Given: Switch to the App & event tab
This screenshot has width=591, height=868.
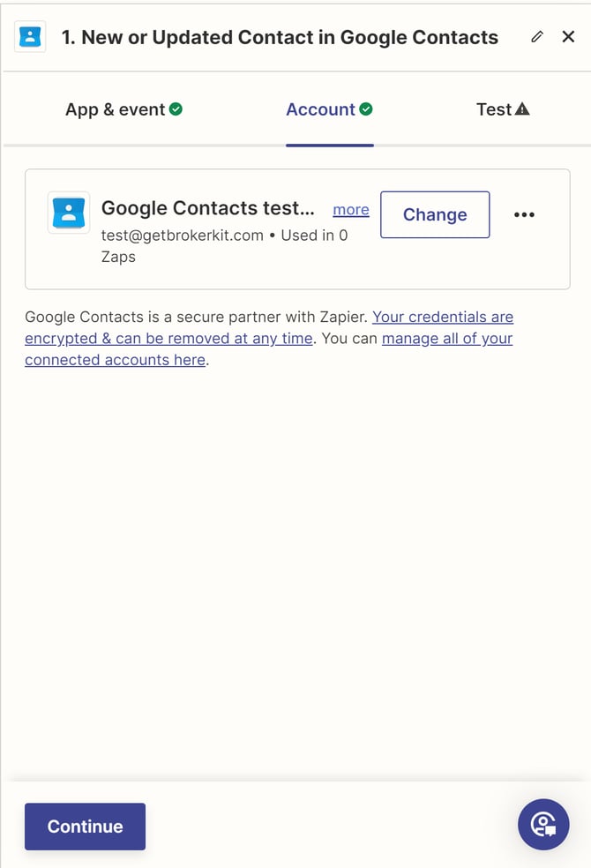Looking at the screenshot, I should point(116,109).
